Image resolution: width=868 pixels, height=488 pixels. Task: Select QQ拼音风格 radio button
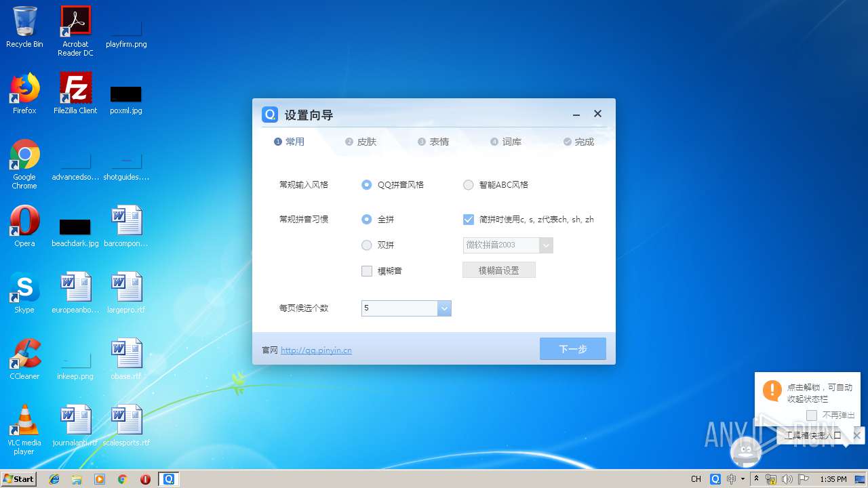[367, 184]
